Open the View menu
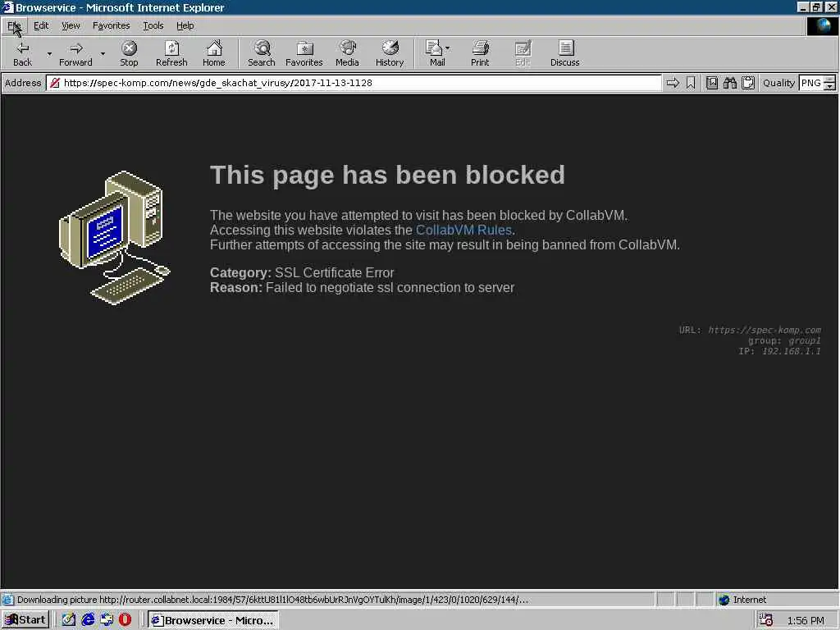Image resolution: width=840 pixels, height=630 pixels. pos(71,25)
